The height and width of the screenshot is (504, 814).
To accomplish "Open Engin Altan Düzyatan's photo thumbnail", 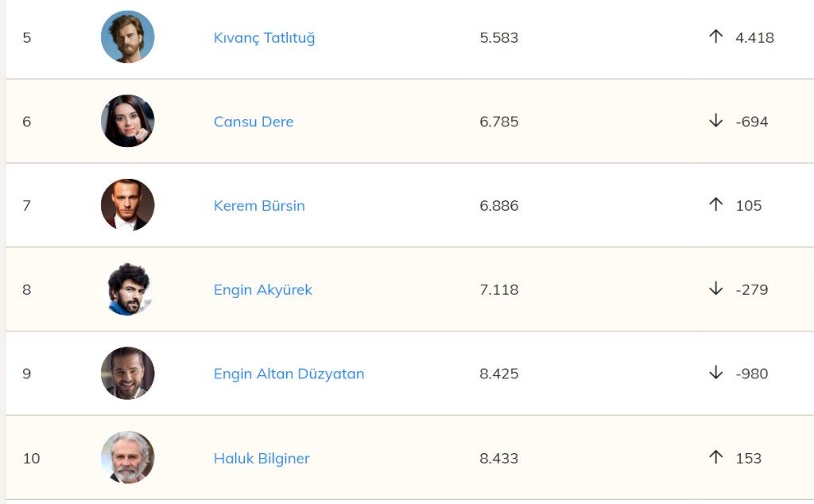I will tap(127, 374).
